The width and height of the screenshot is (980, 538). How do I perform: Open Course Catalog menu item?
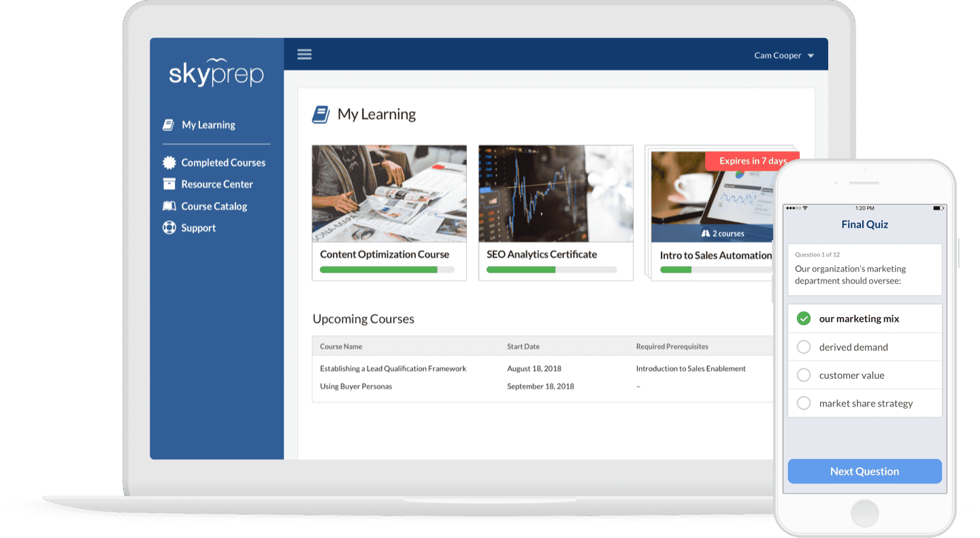tap(214, 206)
